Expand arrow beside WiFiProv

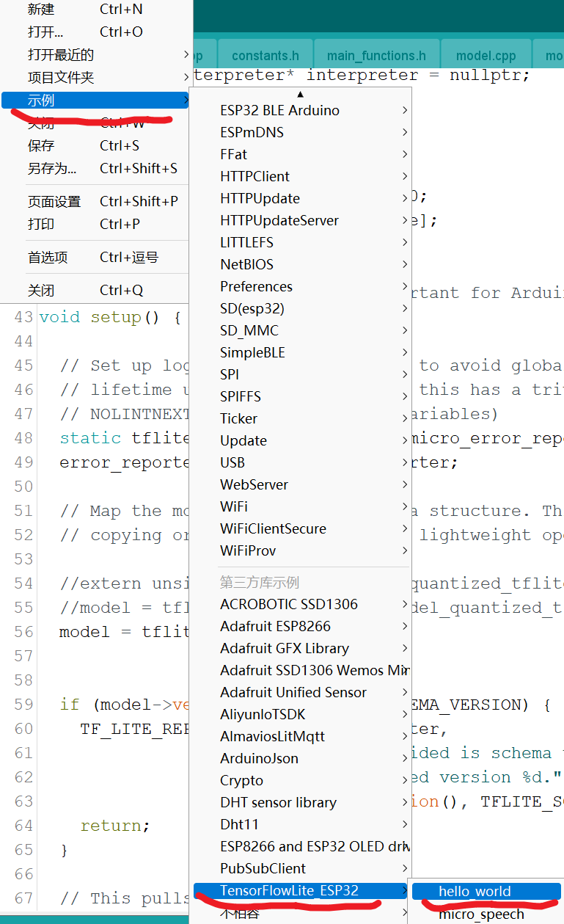[x=405, y=551]
